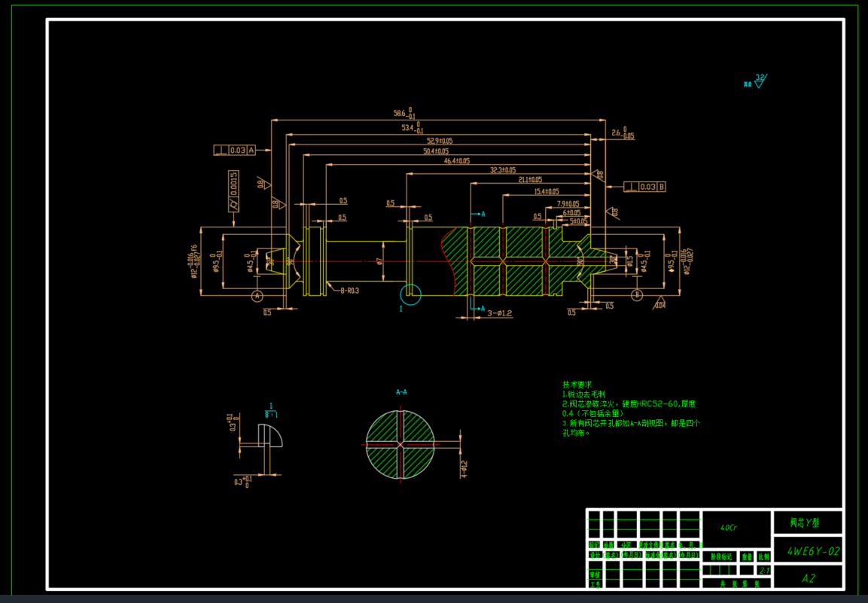The width and height of the screenshot is (868, 603).
Task: Pick the 0.04 triangle tolerance symbol
Action: click(x=659, y=303)
